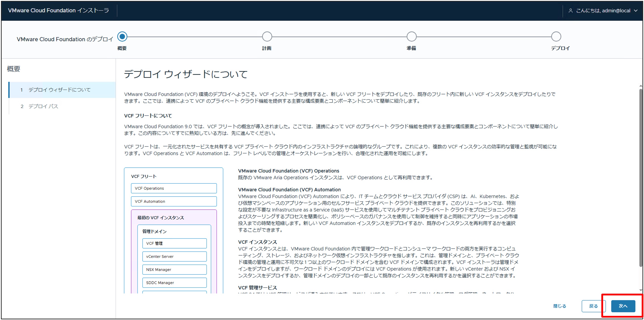Screen dimensions: 644x320
Task: Click the VMware Cloud Foundation (VCF) Operations heading
Action: pos(289,171)
